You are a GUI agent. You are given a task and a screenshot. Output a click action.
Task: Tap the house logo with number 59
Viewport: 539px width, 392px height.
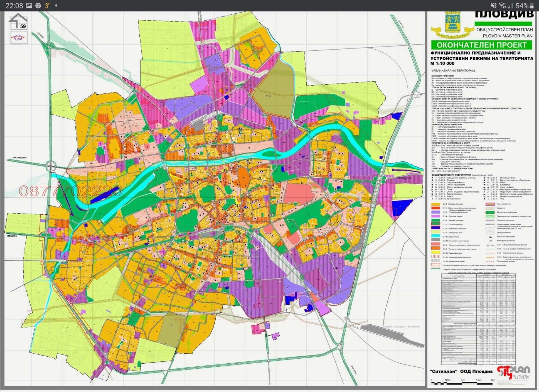pos(19,23)
